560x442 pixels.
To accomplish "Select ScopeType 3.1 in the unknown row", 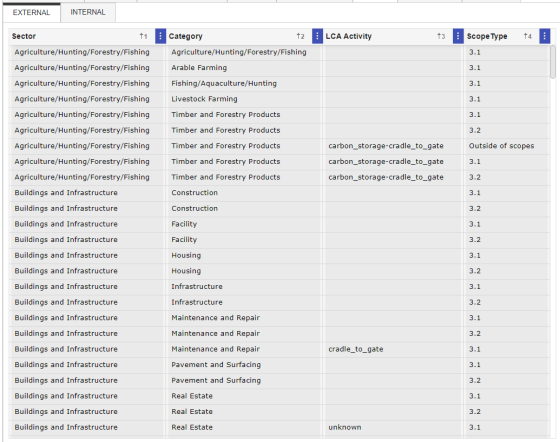I will 507,427.
